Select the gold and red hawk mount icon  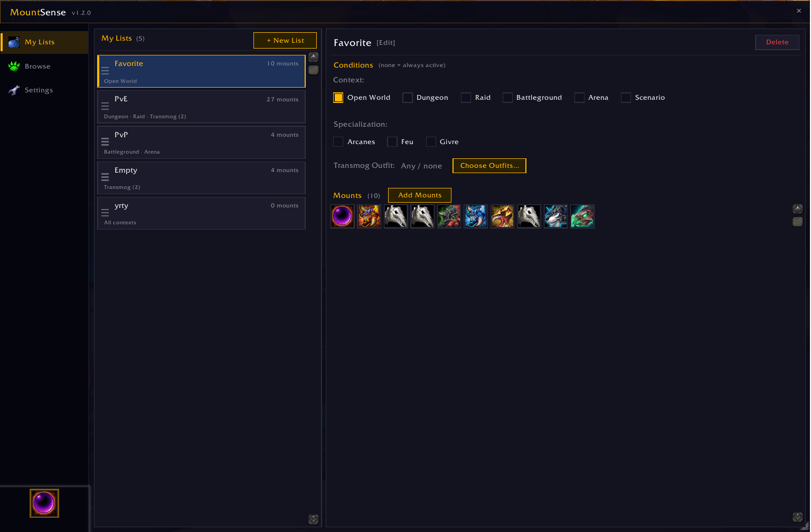pyautogui.click(x=502, y=216)
